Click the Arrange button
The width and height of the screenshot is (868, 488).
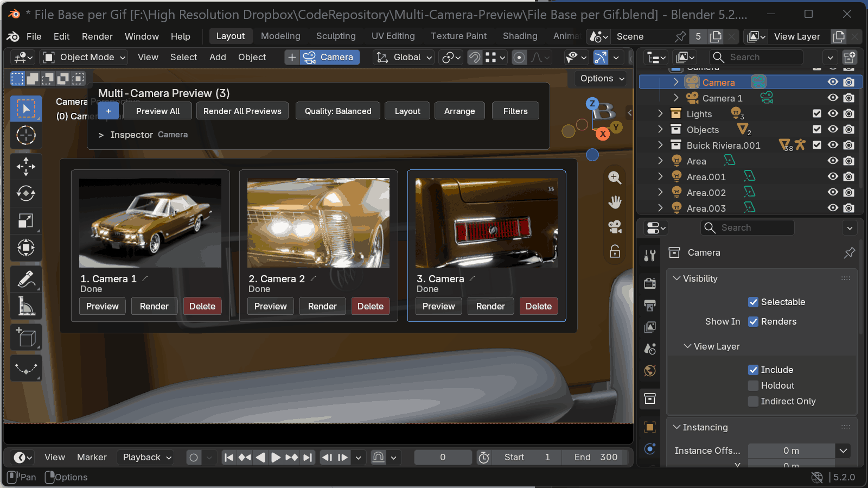[x=459, y=111]
